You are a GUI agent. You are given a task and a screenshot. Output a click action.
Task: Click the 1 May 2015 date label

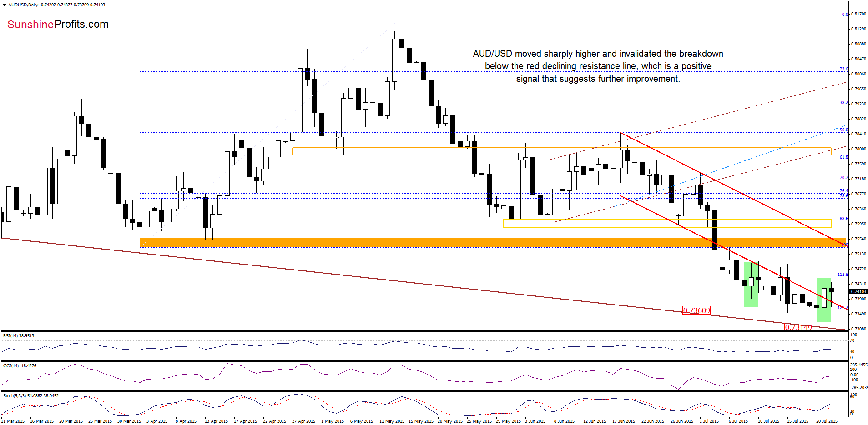pyautogui.click(x=333, y=421)
